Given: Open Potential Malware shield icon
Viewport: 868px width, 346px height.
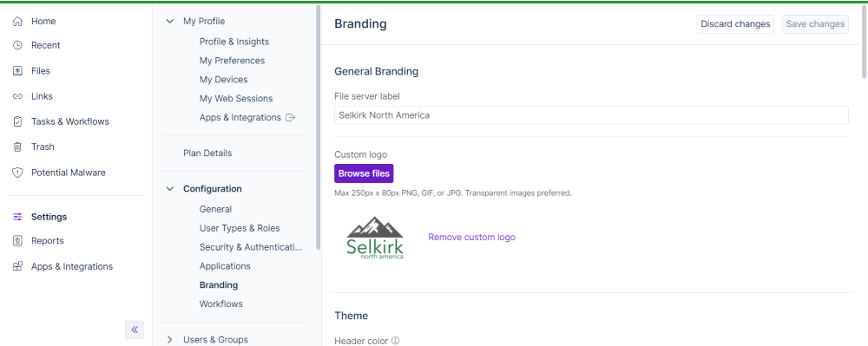Looking at the screenshot, I should pyautogui.click(x=17, y=173).
